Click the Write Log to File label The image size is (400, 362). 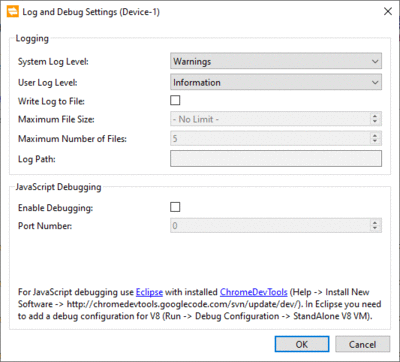51,101
